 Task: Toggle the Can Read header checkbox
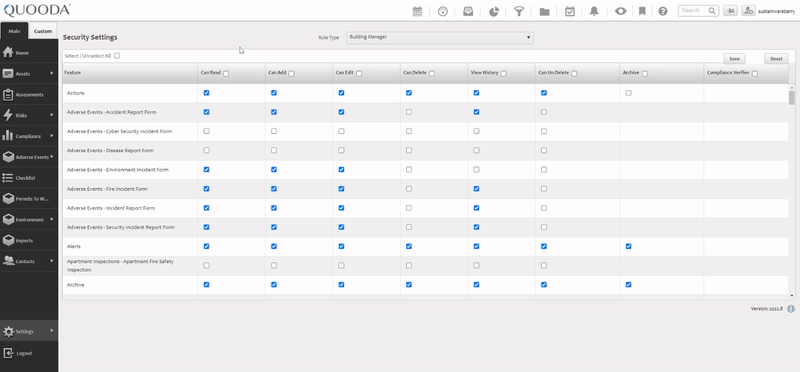coord(226,73)
